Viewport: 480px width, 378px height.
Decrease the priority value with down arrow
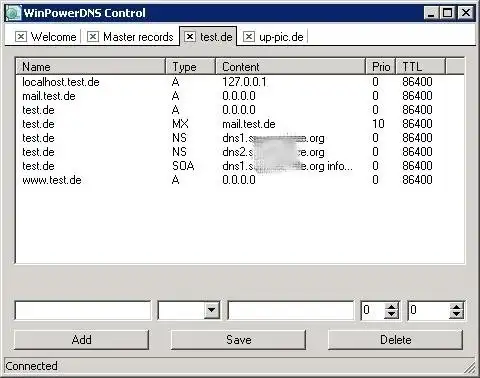pyautogui.click(x=392, y=314)
